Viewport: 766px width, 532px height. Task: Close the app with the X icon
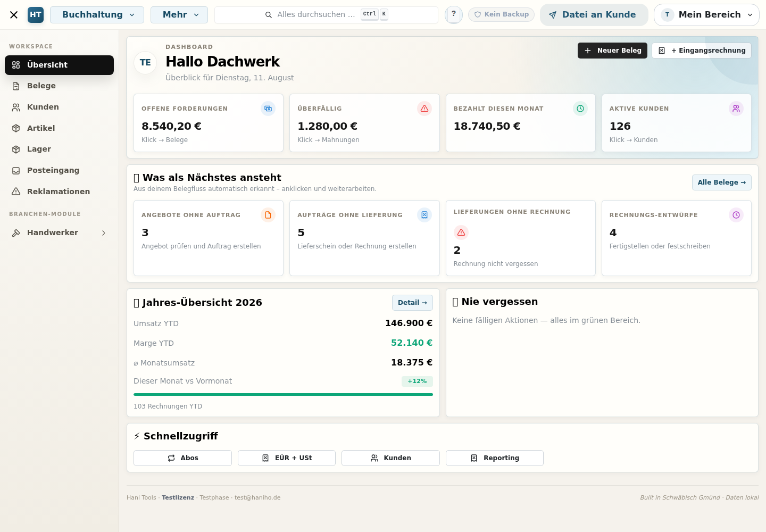point(14,15)
